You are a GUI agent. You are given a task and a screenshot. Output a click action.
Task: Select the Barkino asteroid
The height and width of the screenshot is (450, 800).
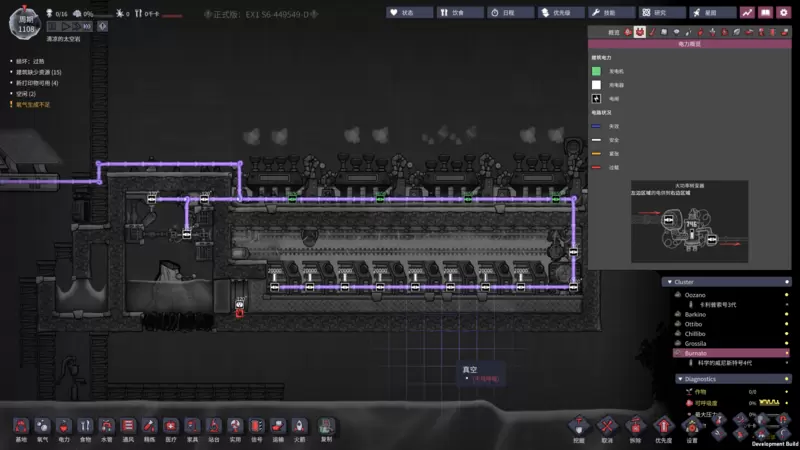[732, 314]
